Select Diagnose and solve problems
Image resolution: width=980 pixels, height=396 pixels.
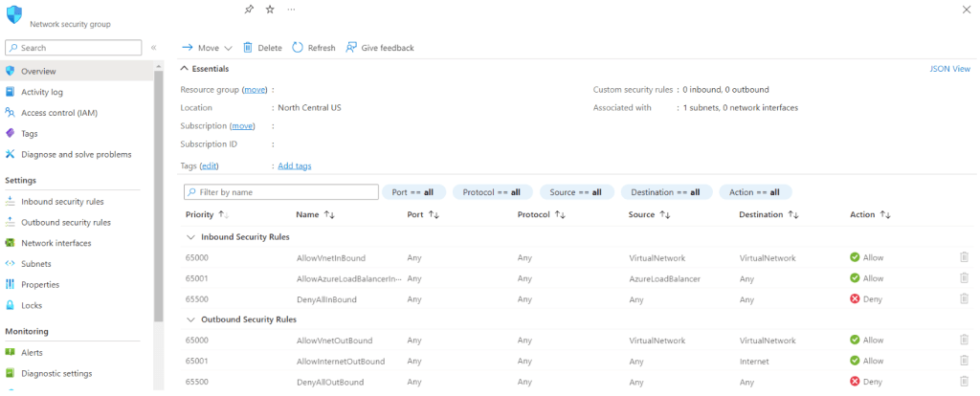pos(77,154)
